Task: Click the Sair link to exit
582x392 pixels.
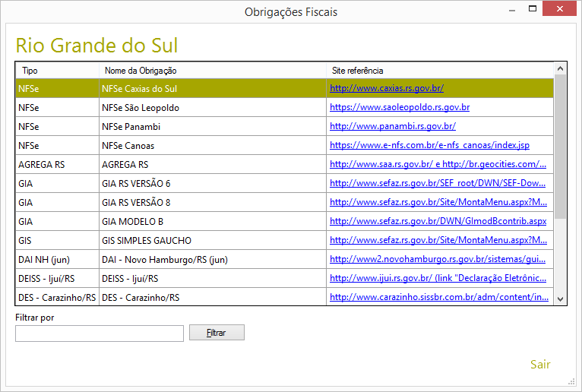Action: [x=540, y=365]
